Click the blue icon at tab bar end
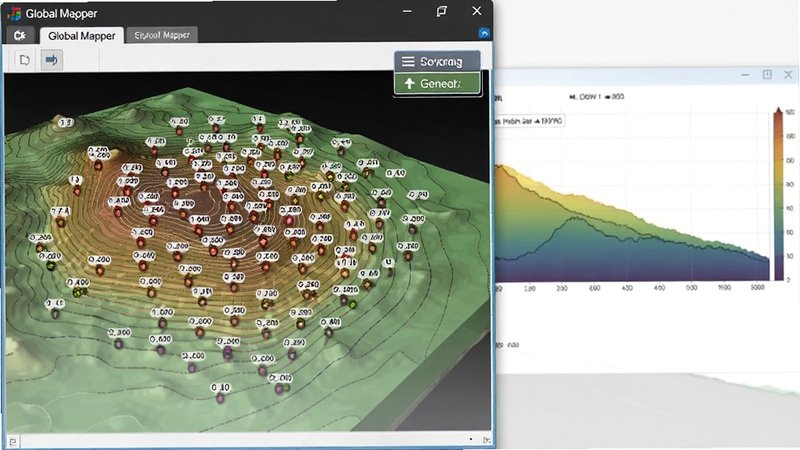Viewport: 800px width, 450px height. [484, 34]
